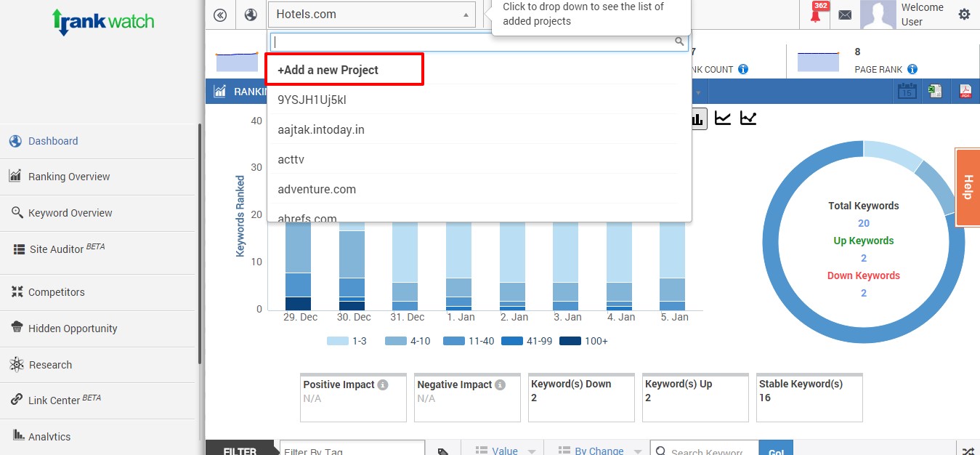Viewport: 980px width, 455px height.
Task: Click the user avatar picture
Action: click(878, 15)
